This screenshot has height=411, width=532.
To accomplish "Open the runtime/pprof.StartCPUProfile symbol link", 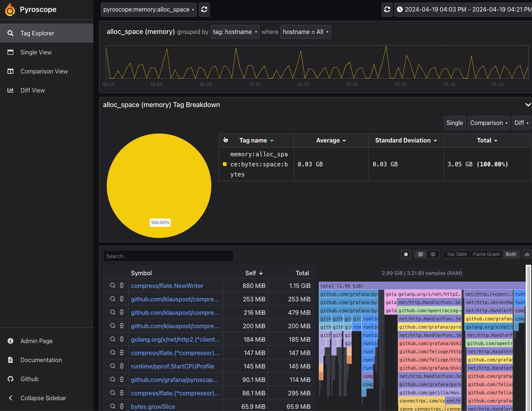I will pyautogui.click(x=173, y=366).
